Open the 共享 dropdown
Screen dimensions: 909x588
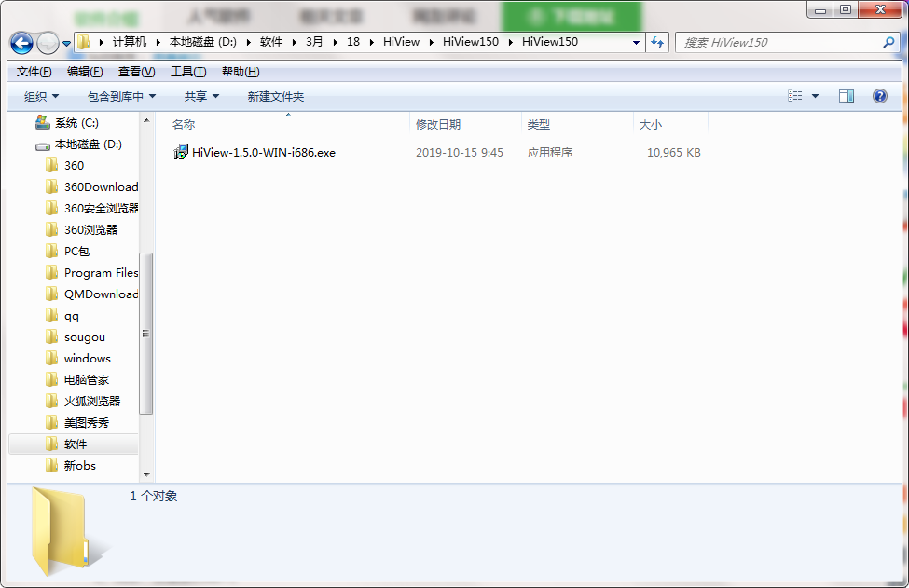click(x=201, y=96)
